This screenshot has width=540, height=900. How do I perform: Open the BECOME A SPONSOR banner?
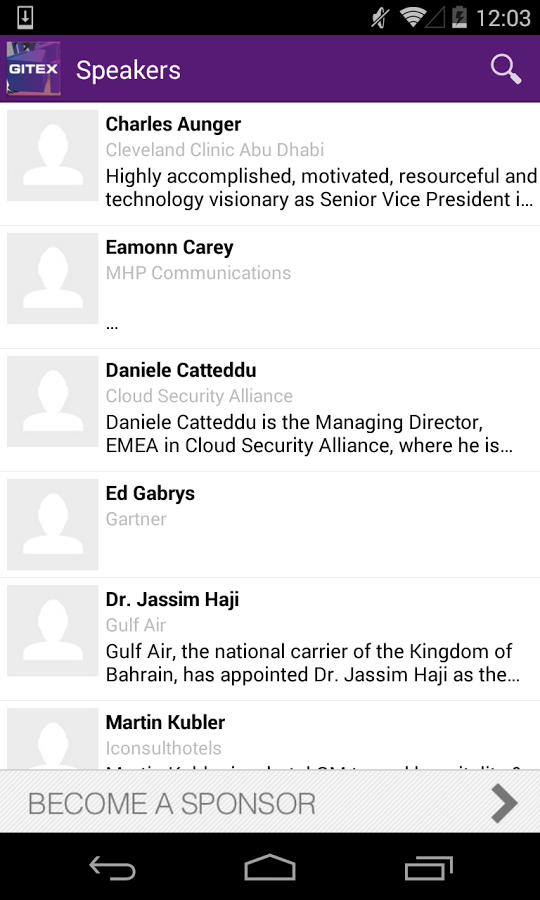pyautogui.click(x=270, y=801)
